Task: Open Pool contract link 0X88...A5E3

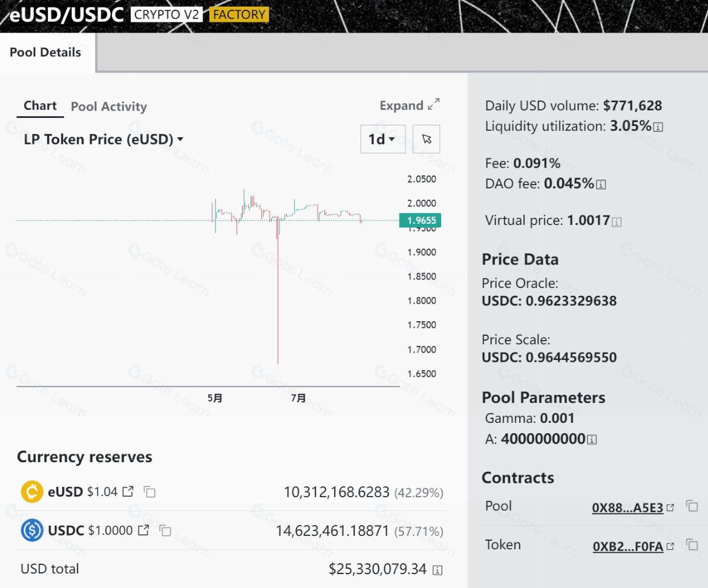Action: coord(628,508)
